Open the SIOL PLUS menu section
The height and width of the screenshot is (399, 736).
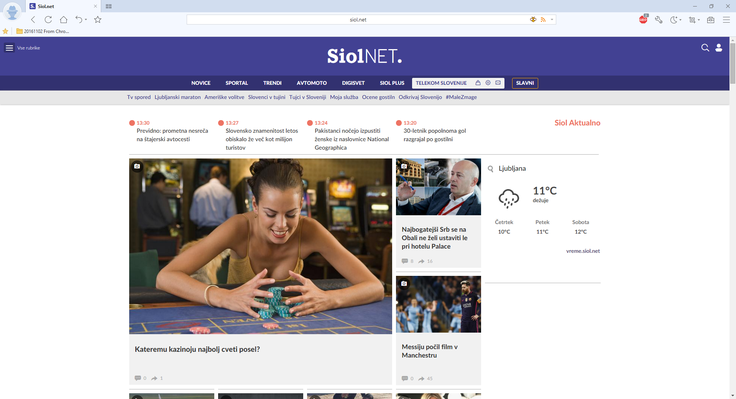pos(392,83)
